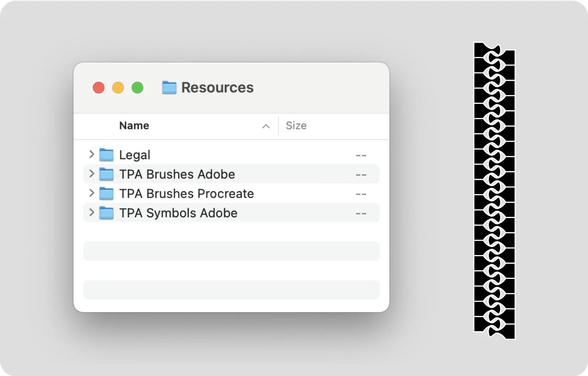Image resolution: width=588 pixels, height=376 pixels.
Task: Click the size value of Legal row
Action: click(x=361, y=155)
